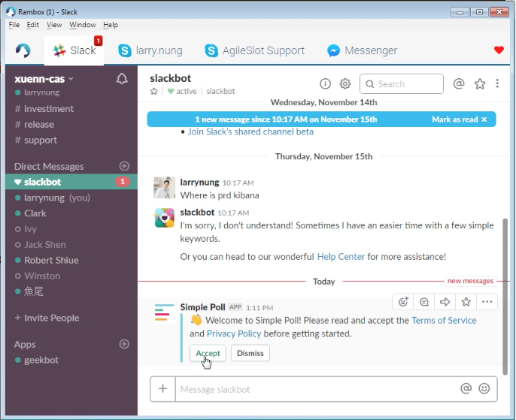Viewport: 516px width, 420px height.
Task: Click larrynung profile avatar in chat
Action: click(164, 187)
